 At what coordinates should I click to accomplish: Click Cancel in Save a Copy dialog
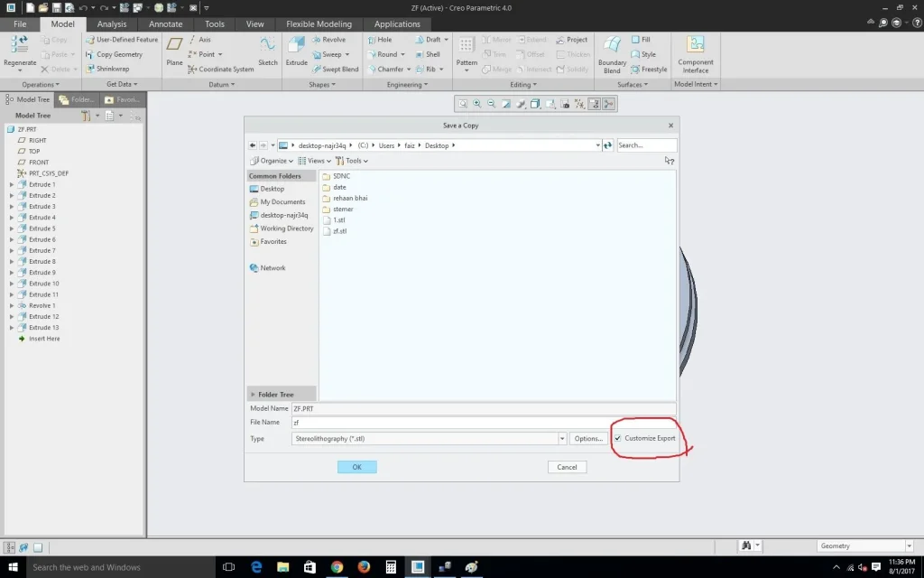(x=567, y=467)
